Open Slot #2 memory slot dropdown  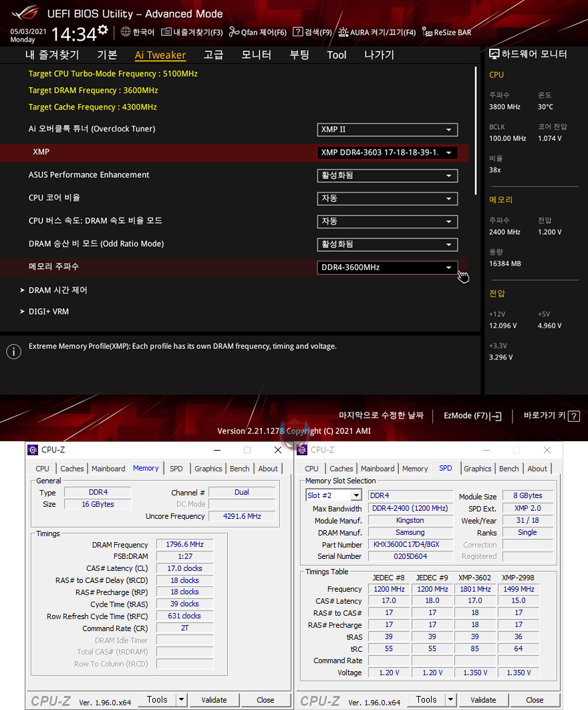pyautogui.click(x=333, y=495)
